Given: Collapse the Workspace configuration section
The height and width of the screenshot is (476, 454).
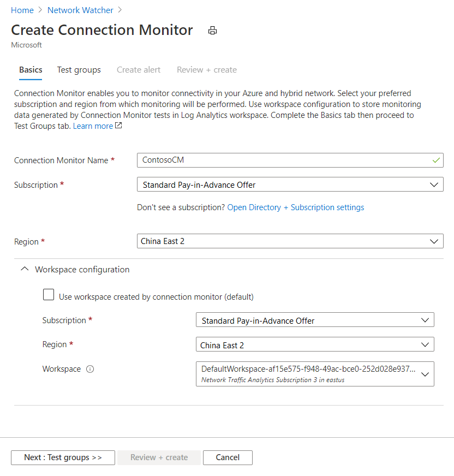Looking at the screenshot, I should pos(24,269).
